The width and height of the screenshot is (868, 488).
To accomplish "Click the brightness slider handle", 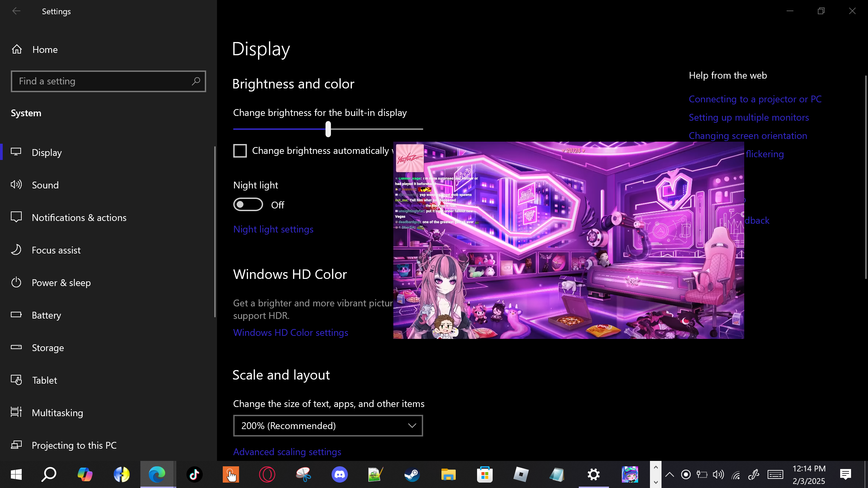I will (328, 129).
